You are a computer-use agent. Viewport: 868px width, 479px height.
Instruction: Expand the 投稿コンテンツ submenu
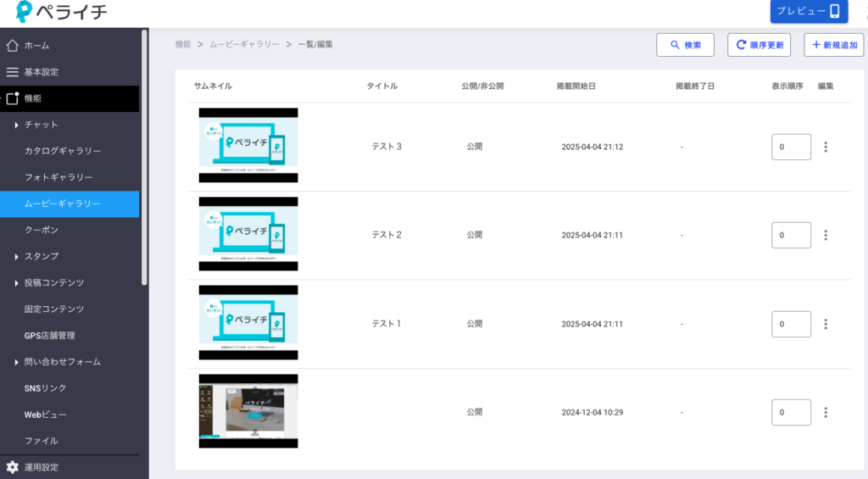click(x=16, y=283)
